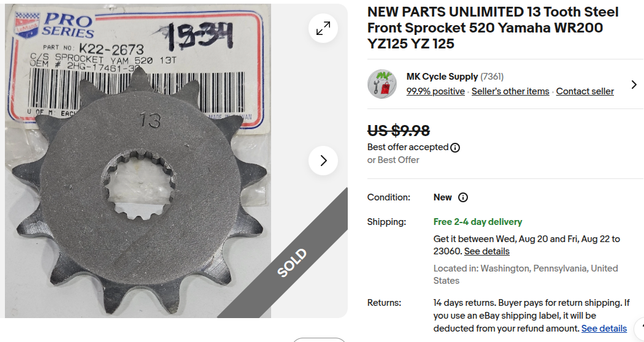Expand seller details with the right chevron
The height and width of the screenshot is (342, 644).
[634, 84]
